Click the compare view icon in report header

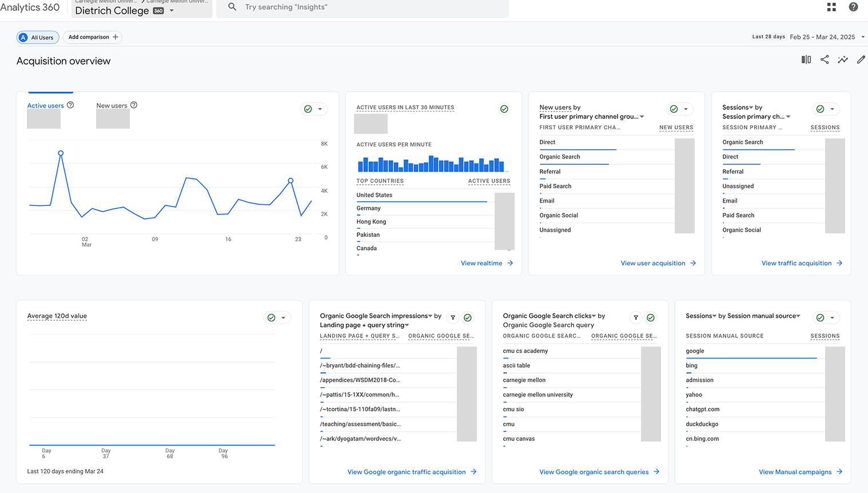coord(806,59)
